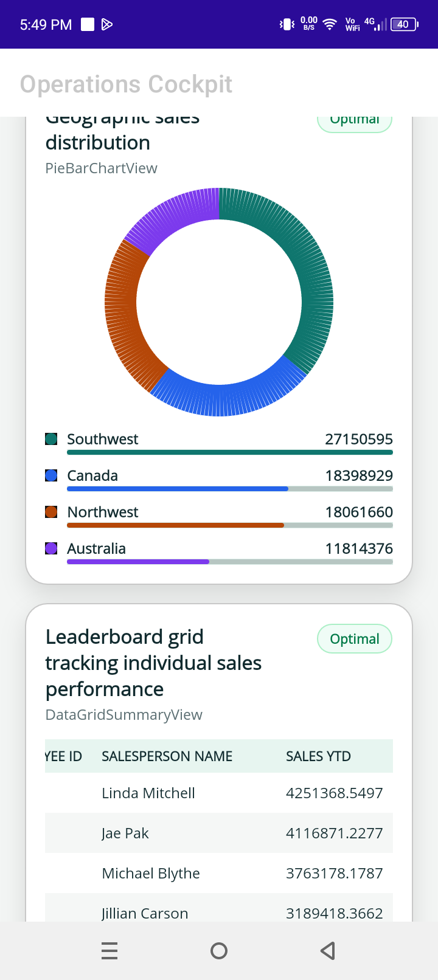Tap the 0.00 B/S network speed indicator
The height and width of the screenshot is (980, 438).
tap(309, 24)
